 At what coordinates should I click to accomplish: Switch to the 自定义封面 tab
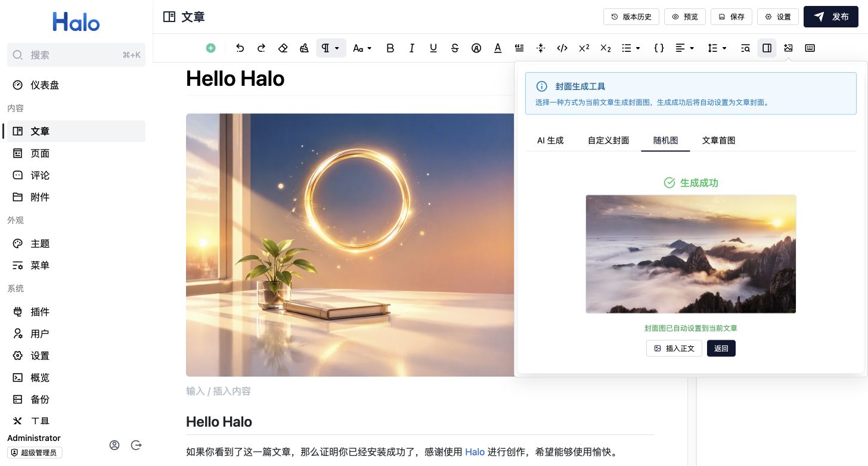tap(608, 141)
